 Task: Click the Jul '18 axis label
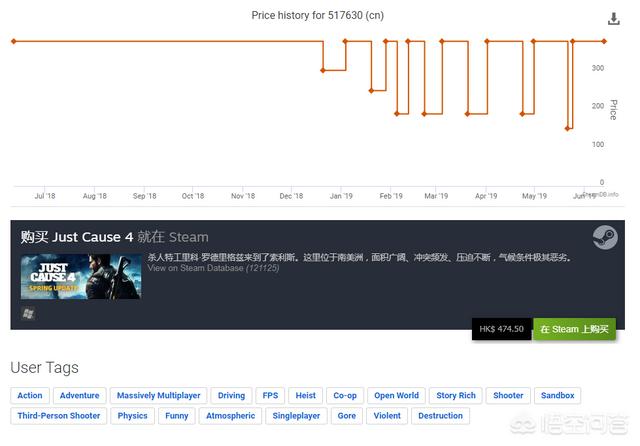pos(45,196)
